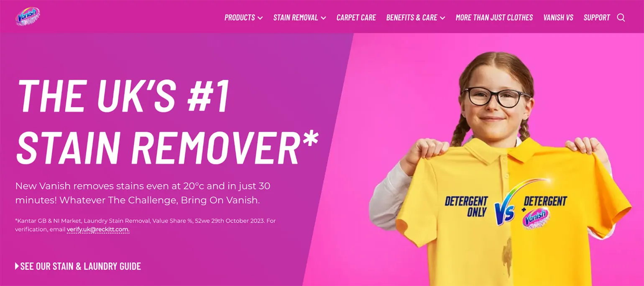The image size is (644, 286).
Task: Click the UK's #1 Stain Remover headline
Action: 167,121
